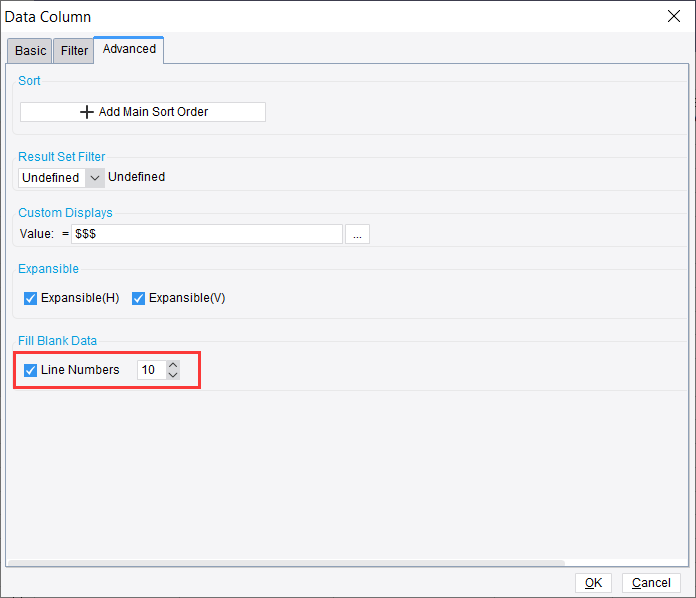Toggle the Expansible(V) checkbox
Viewport: 696px width, 598px height.
coord(138,298)
